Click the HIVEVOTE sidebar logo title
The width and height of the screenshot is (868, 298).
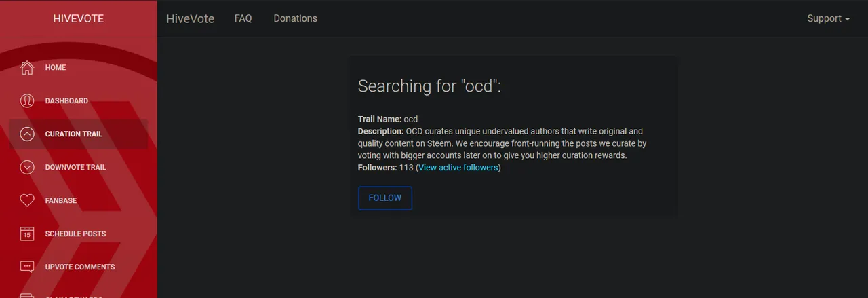click(x=79, y=18)
